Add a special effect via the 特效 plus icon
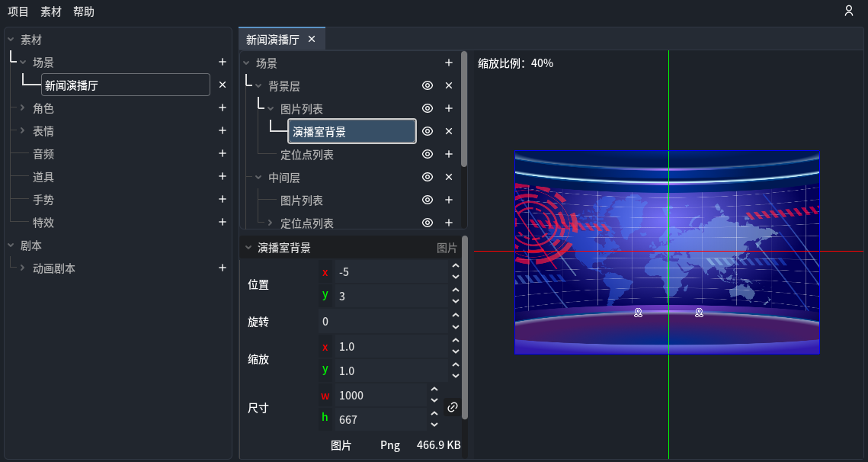Image resolution: width=868 pixels, height=462 pixels. click(x=222, y=222)
